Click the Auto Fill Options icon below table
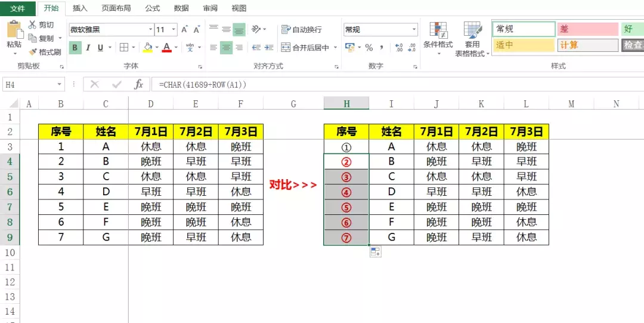The width and height of the screenshot is (644, 323). point(376,253)
